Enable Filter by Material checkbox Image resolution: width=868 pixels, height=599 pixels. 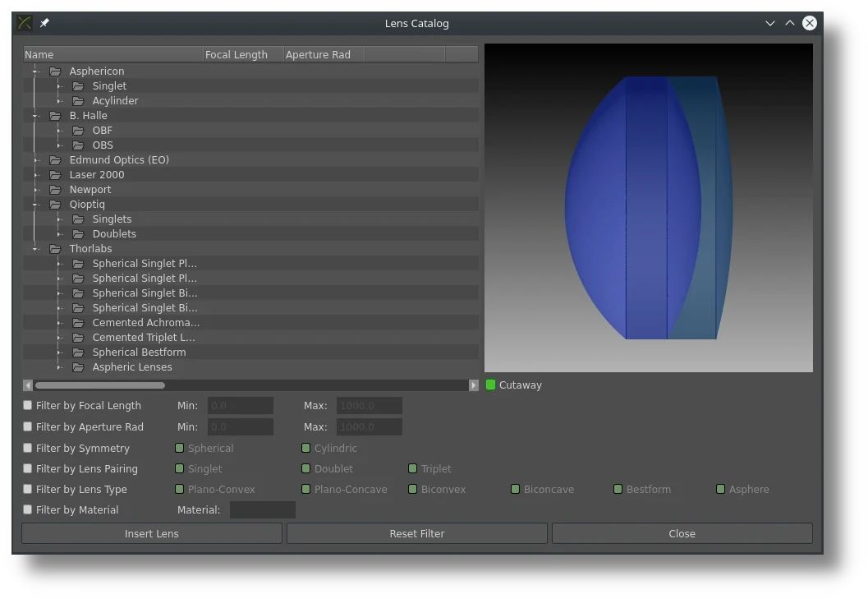tap(28, 509)
